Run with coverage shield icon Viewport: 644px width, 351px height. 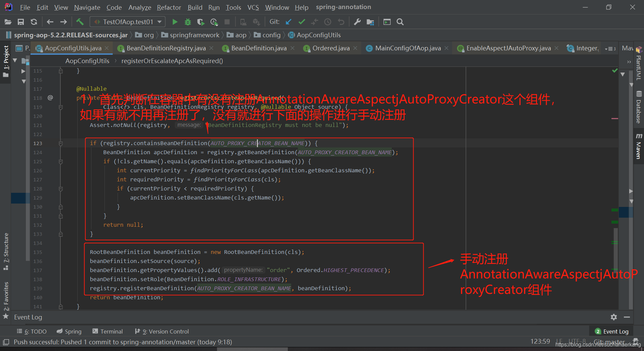point(201,22)
